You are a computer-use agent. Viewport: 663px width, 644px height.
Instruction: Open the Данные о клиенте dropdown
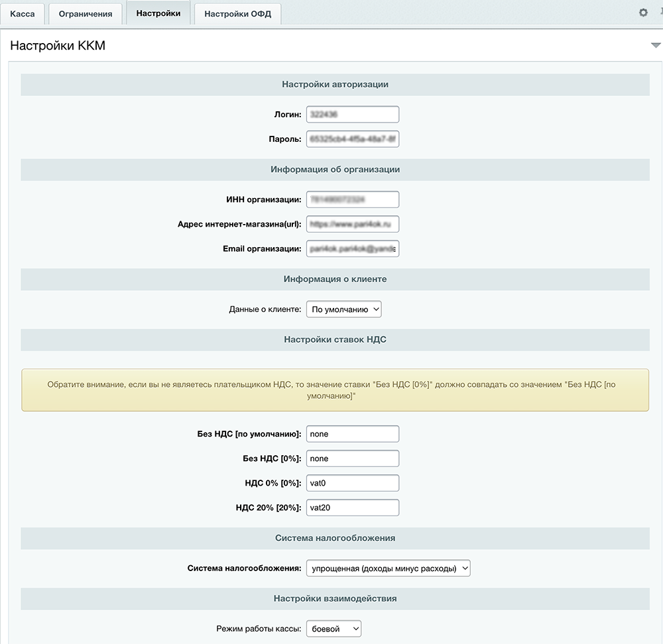(343, 309)
